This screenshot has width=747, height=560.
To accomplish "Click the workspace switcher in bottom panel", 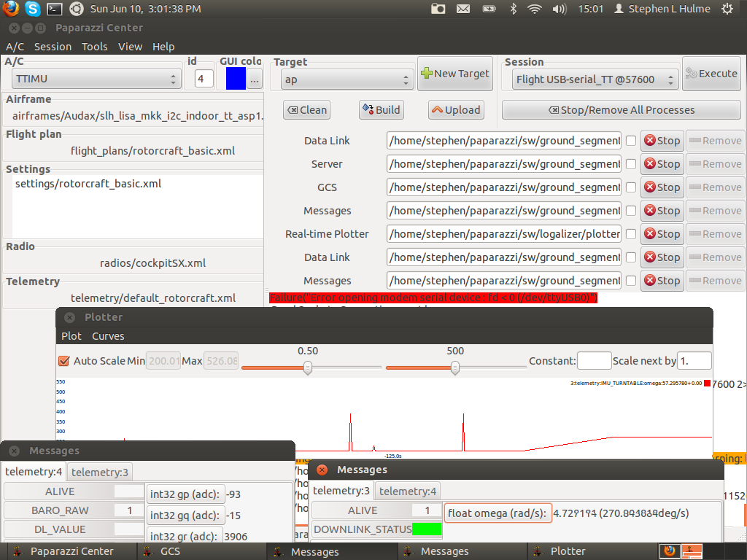I will pyautogui.click(x=692, y=551).
